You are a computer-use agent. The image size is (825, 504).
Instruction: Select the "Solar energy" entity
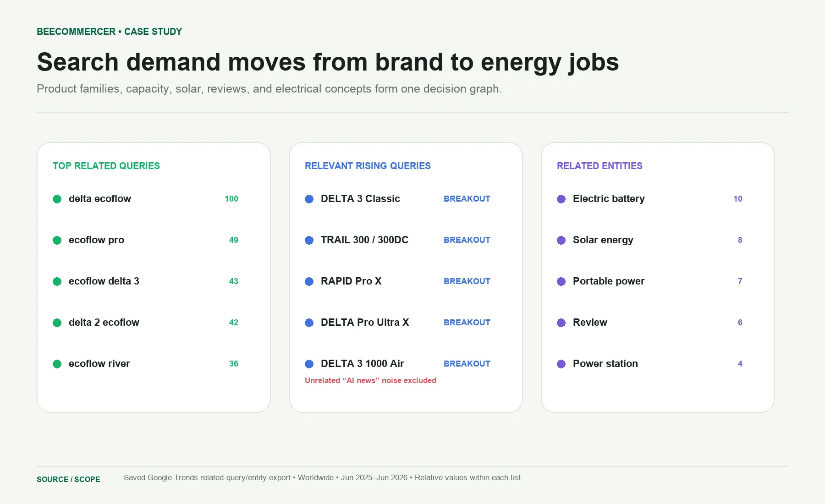point(603,240)
